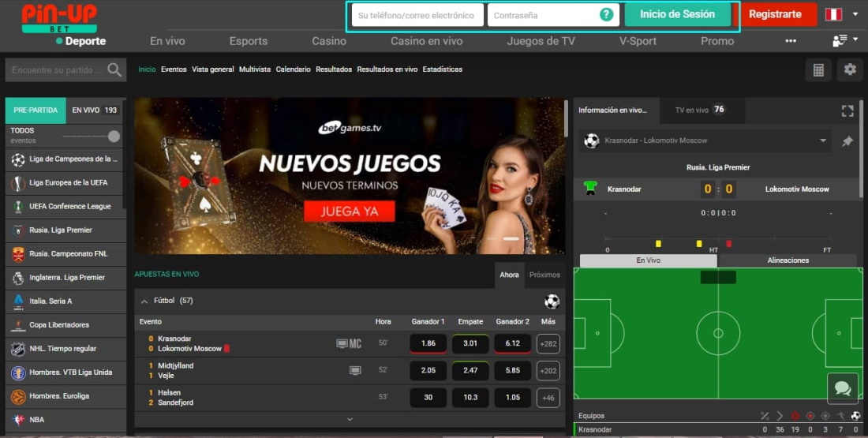This screenshot has width=868, height=438.
Task: Open language dropdown arrow next to flag
Action: click(855, 14)
